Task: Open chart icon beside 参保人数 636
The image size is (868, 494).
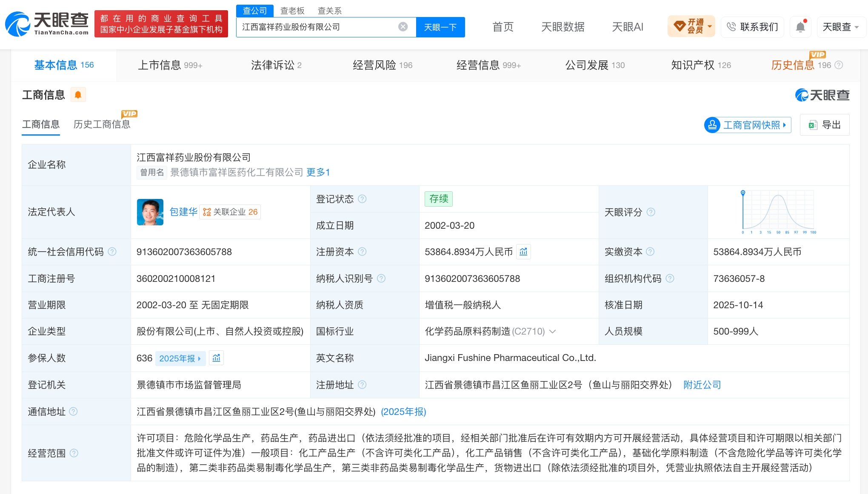Action: click(216, 358)
